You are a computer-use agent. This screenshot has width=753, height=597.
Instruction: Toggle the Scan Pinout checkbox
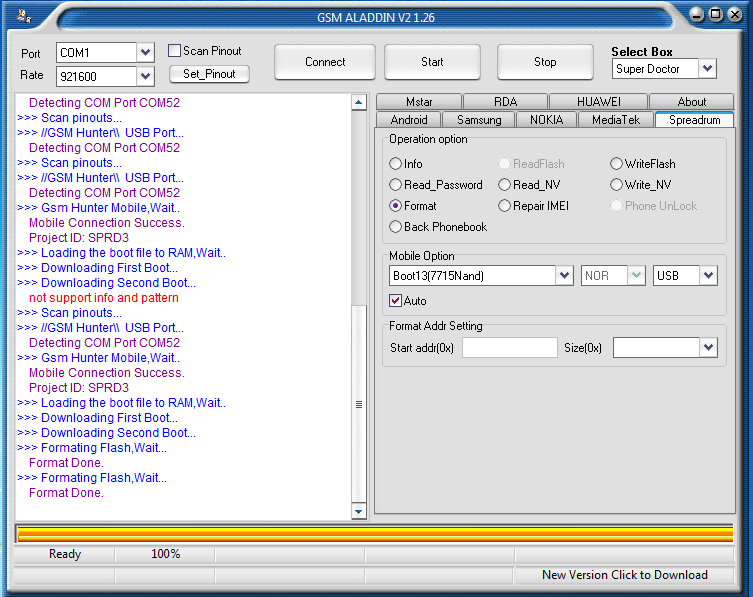click(174, 50)
